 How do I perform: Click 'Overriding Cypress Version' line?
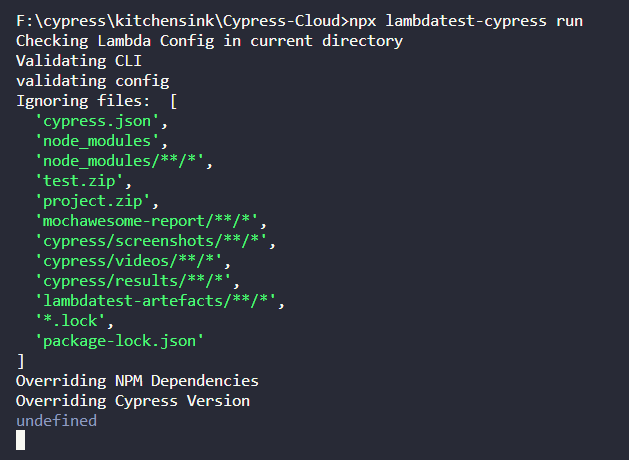pyautogui.click(x=133, y=401)
